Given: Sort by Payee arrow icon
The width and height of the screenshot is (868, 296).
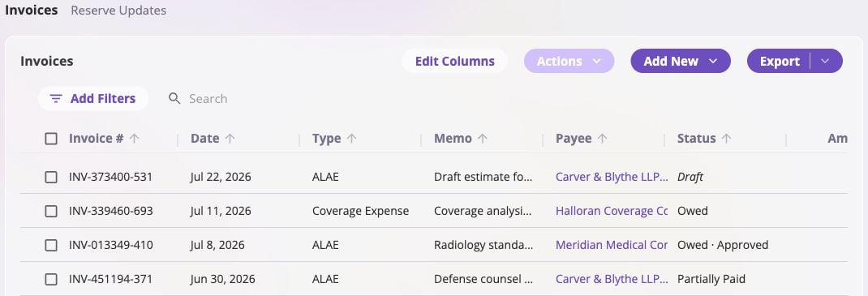Looking at the screenshot, I should click(602, 139).
